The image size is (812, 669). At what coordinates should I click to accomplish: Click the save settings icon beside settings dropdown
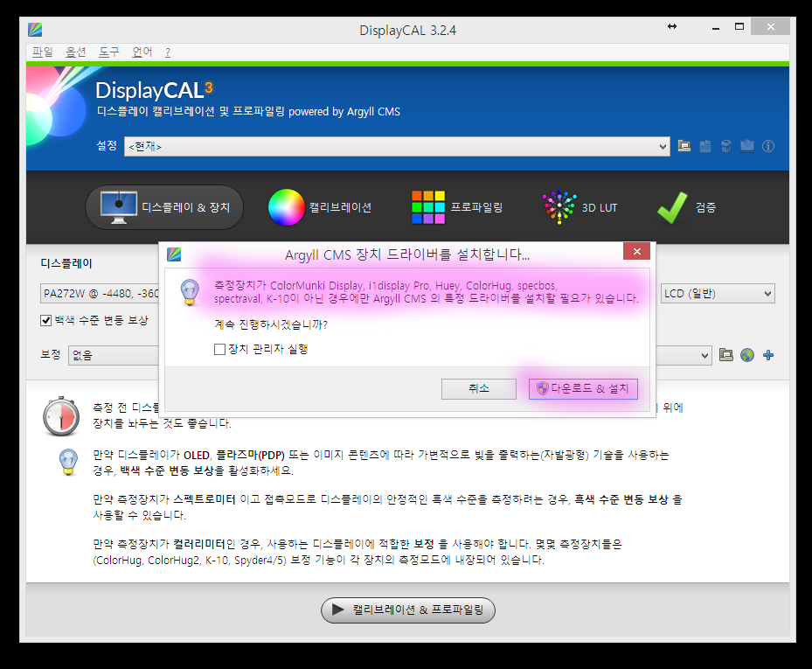click(704, 146)
